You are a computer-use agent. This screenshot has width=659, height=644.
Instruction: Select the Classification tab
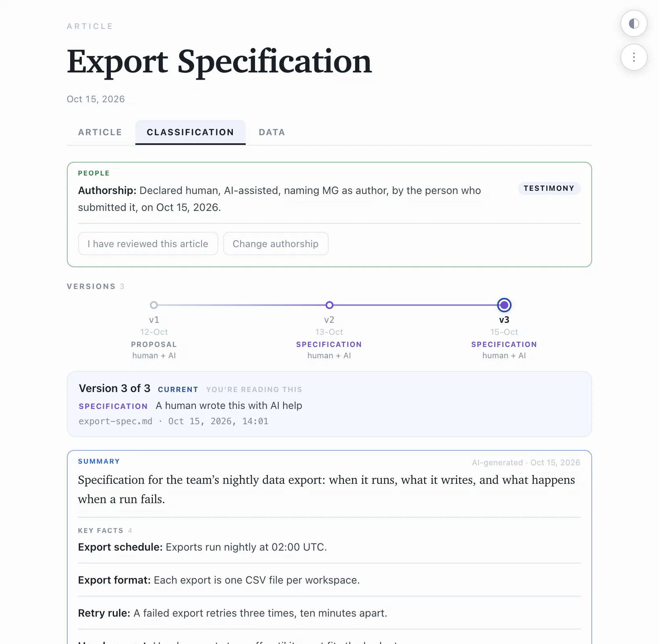pyautogui.click(x=190, y=132)
